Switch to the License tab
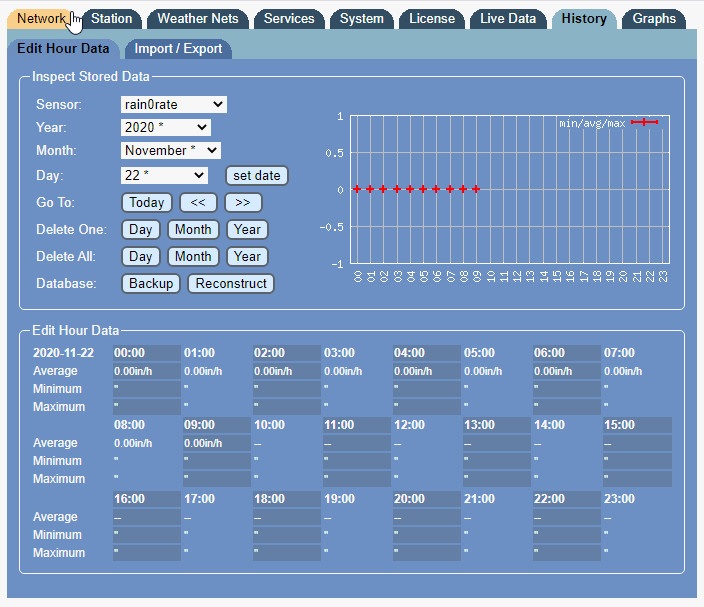The width and height of the screenshot is (704, 607). pos(432,19)
